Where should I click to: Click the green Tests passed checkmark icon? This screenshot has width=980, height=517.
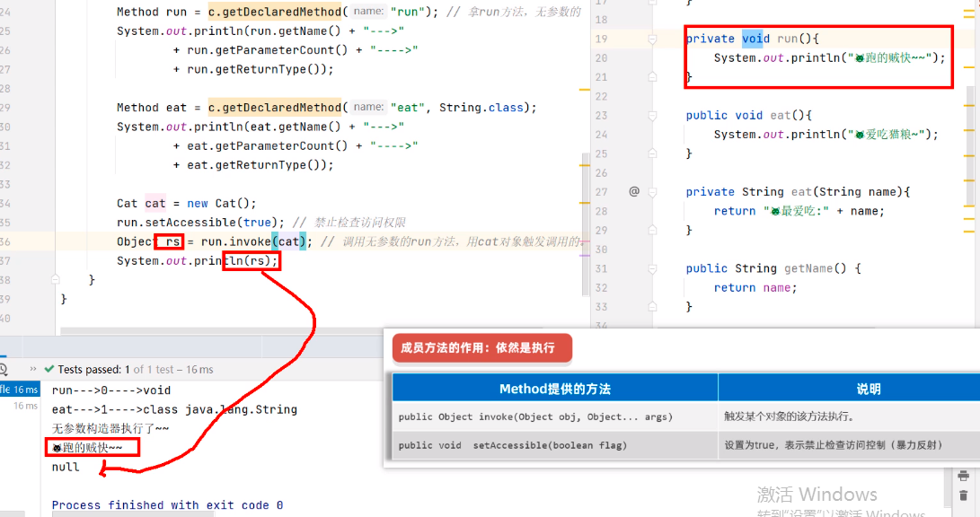tap(49, 369)
